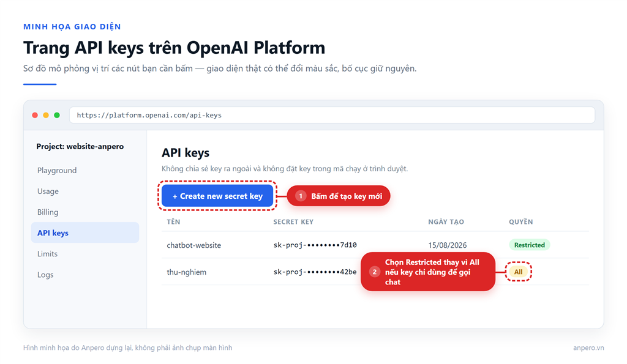The width and height of the screenshot is (627, 364).
Task: Click the red window close dot
Action: 35,115
